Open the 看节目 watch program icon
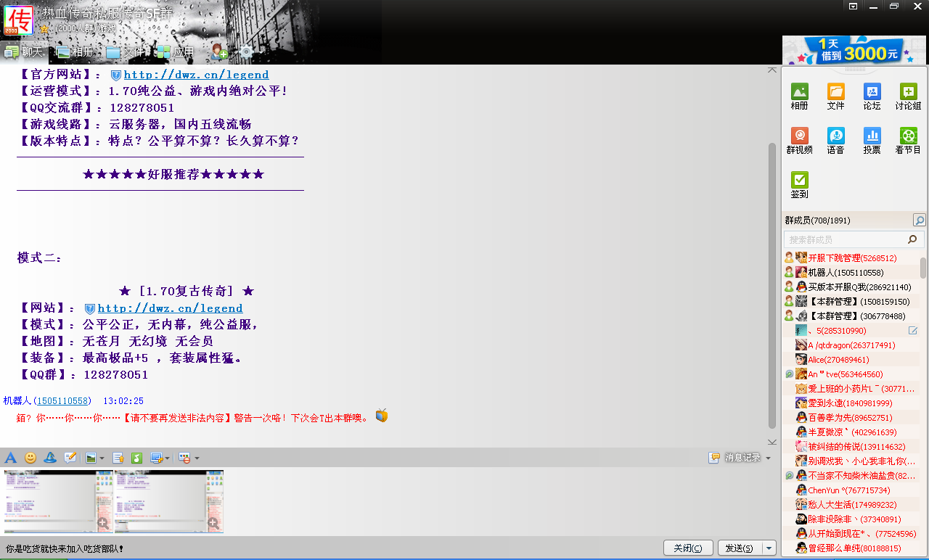Screen dimensions: 929x560 pyautogui.click(x=908, y=141)
